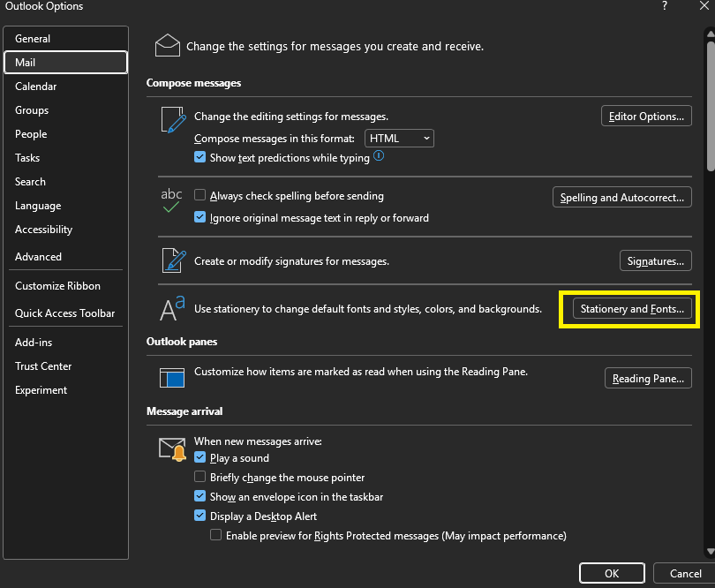Open the Signatures dialog
Screen dimensions: 715x588
[x=655, y=260]
